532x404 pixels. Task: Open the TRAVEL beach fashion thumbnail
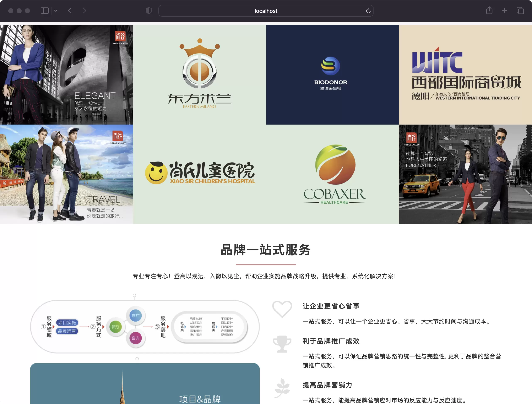click(66, 174)
